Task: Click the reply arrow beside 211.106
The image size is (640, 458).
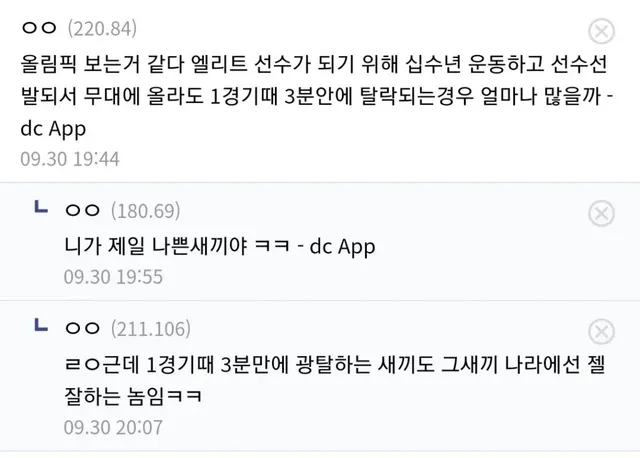Action: tap(41, 325)
